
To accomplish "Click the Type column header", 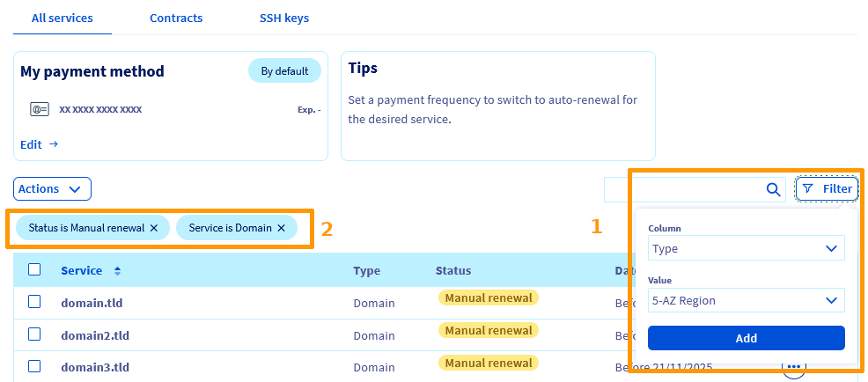I will pos(367,271).
